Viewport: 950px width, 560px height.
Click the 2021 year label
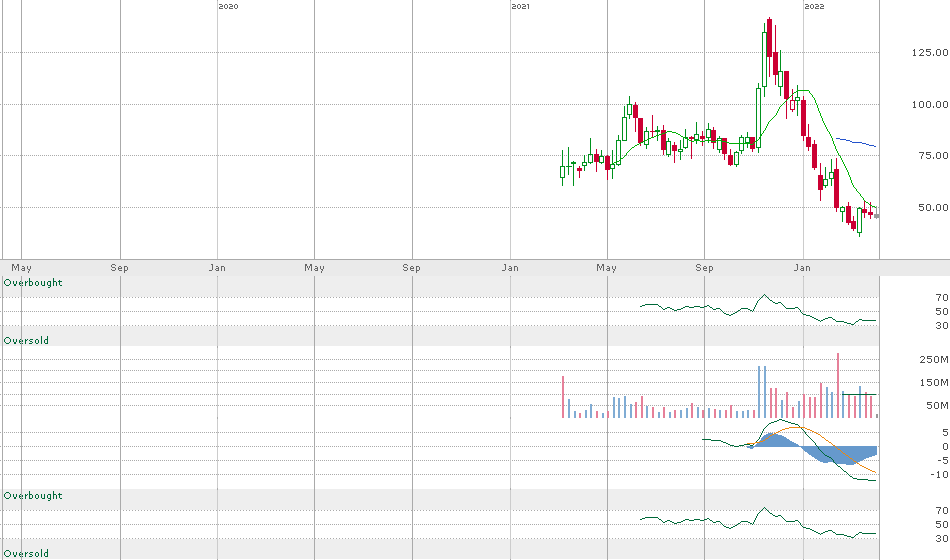tap(520, 6)
